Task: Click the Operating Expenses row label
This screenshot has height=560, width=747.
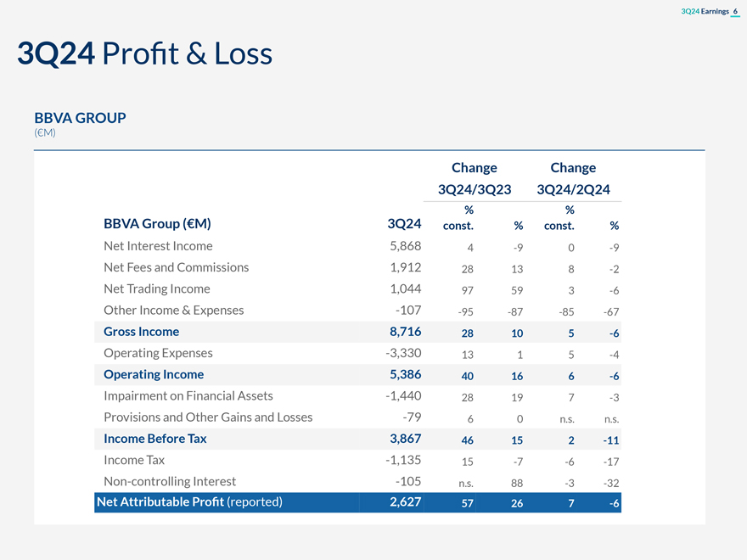Action: [158, 353]
